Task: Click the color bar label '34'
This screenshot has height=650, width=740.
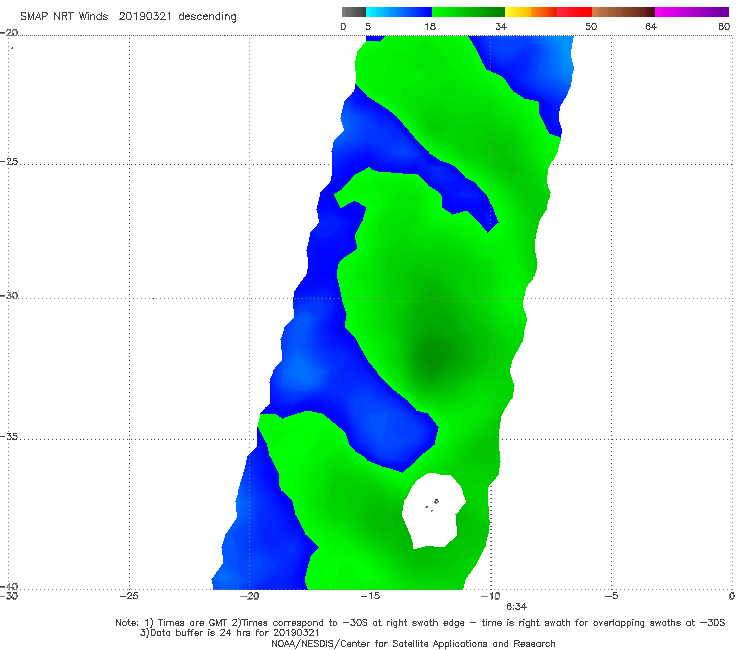Action: [501, 27]
